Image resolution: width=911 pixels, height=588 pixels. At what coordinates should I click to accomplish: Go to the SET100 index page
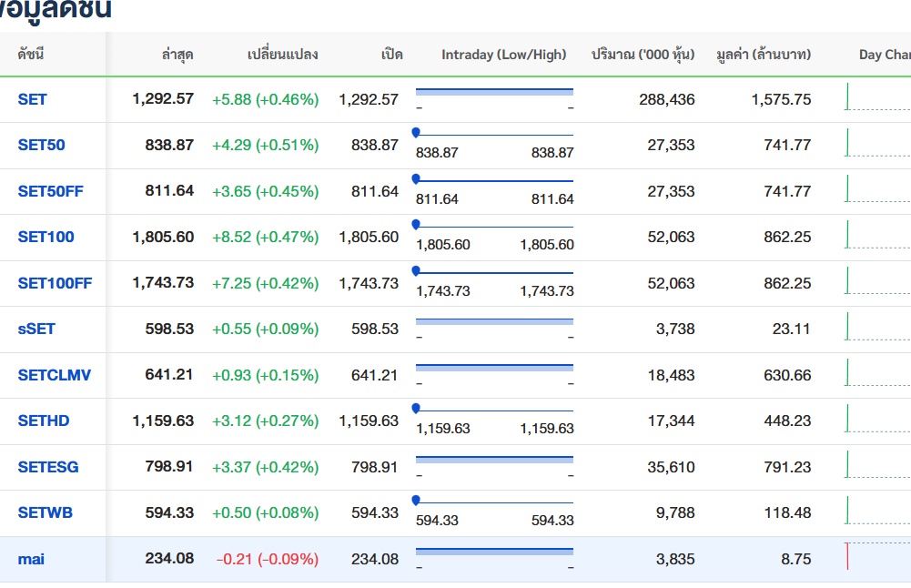(x=46, y=237)
